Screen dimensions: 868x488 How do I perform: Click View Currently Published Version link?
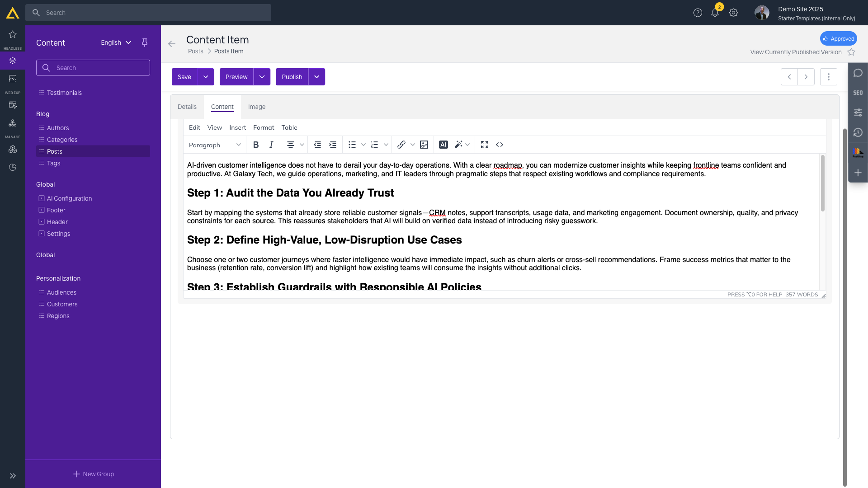click(796, 52)
